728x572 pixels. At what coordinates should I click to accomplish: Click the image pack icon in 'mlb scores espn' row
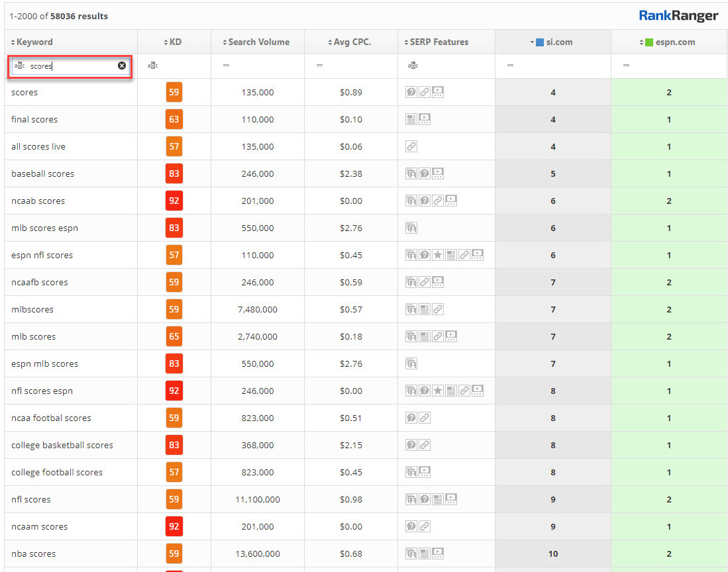coord(411,228)
